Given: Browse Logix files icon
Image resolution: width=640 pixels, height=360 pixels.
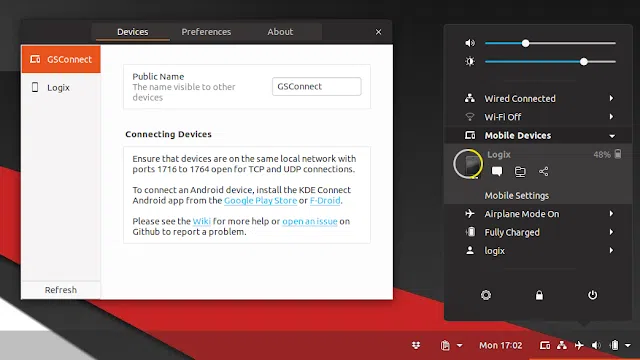Looking at the screenshot, I should [520, 171].
